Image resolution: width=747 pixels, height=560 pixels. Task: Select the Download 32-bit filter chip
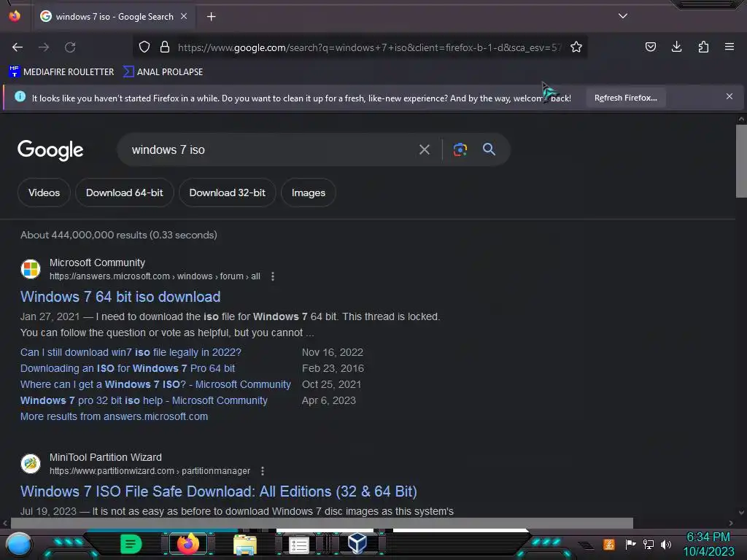228,192
